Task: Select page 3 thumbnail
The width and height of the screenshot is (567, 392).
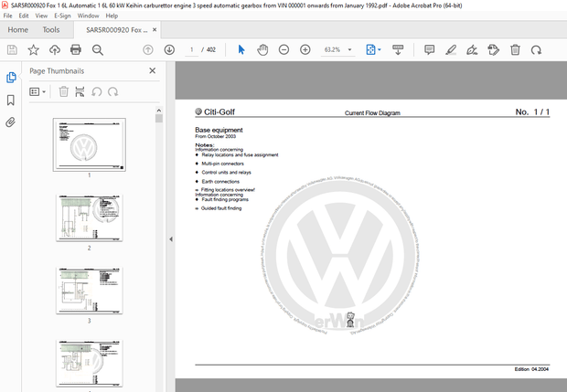Action: tap(90, 291)
